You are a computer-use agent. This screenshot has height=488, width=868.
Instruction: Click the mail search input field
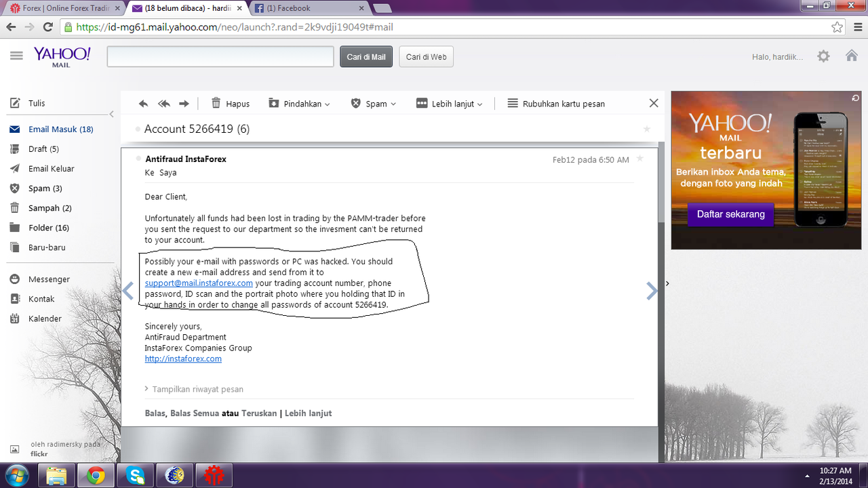point(220,56)
